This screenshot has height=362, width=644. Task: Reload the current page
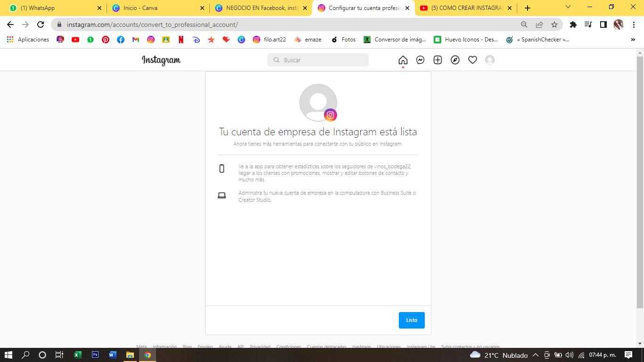point(41,25)
